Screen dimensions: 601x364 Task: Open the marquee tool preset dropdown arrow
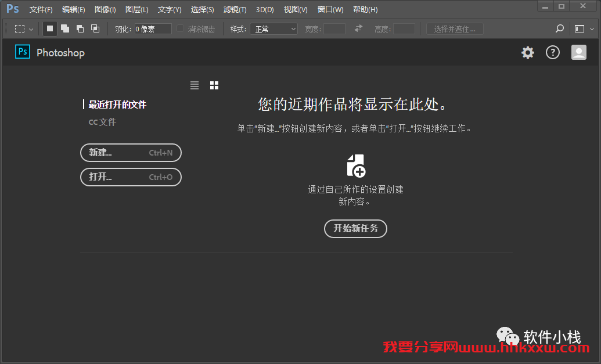point(31,29)
